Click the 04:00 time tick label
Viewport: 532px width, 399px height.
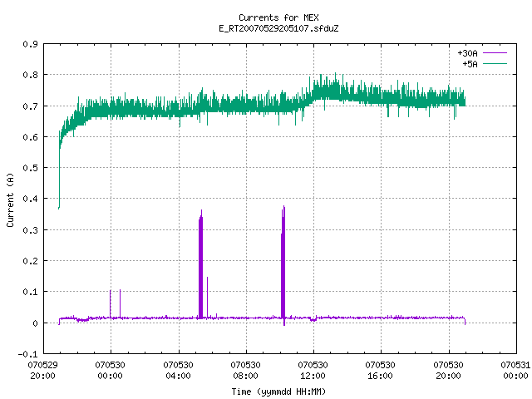178,376
